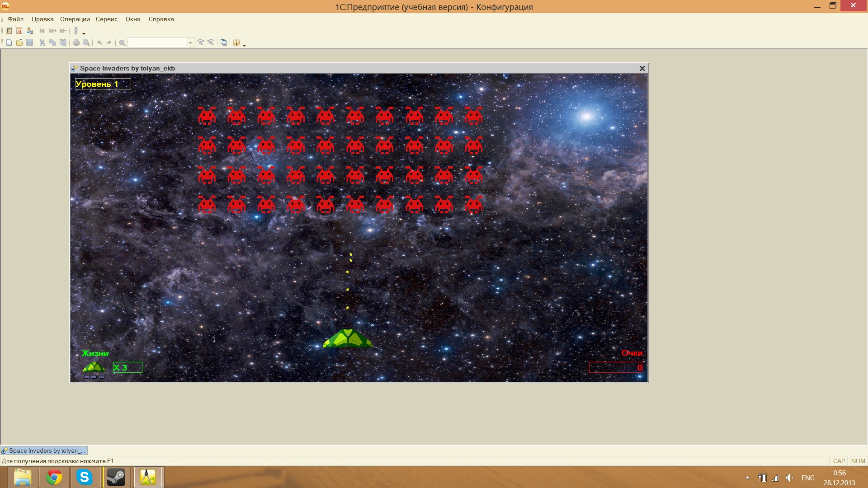
Task: Open the calculator tool icon
Action: pos(9,31)
